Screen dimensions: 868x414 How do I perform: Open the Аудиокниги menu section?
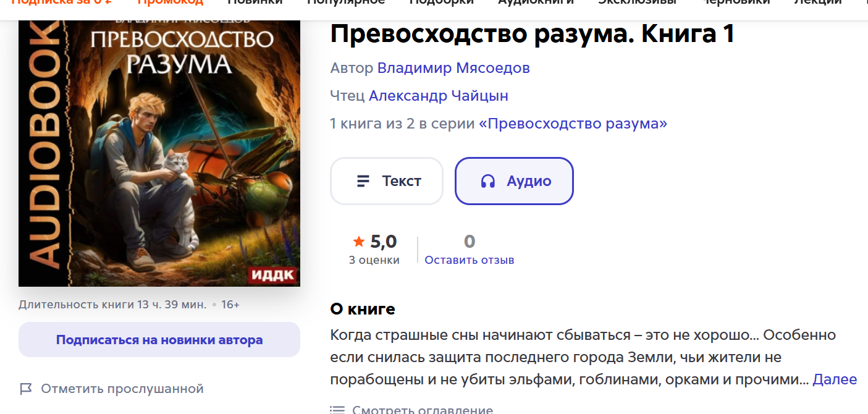click(x=536, y=2)
